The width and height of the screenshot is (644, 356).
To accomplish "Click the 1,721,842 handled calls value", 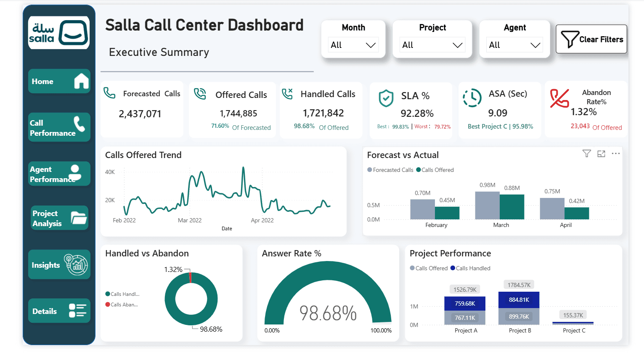I will tap(323, 113).
